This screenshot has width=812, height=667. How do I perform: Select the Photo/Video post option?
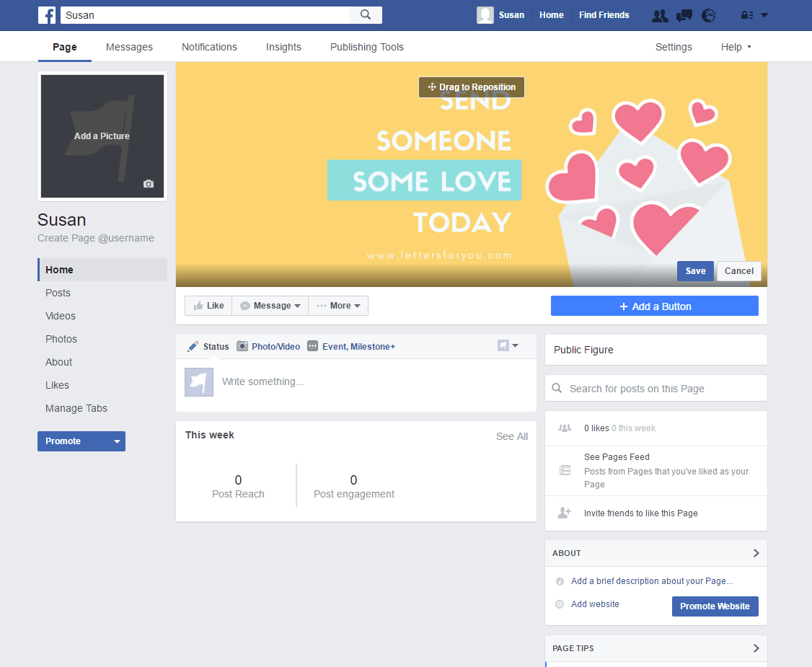pos(268,347)
